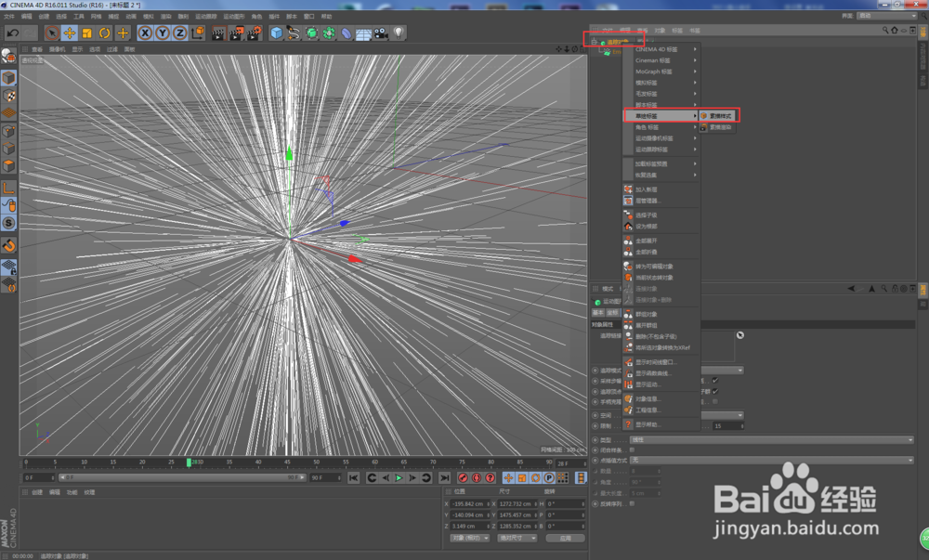
Task: Toggle the Enable Snap magnet icon
Action: pos(8,245)
